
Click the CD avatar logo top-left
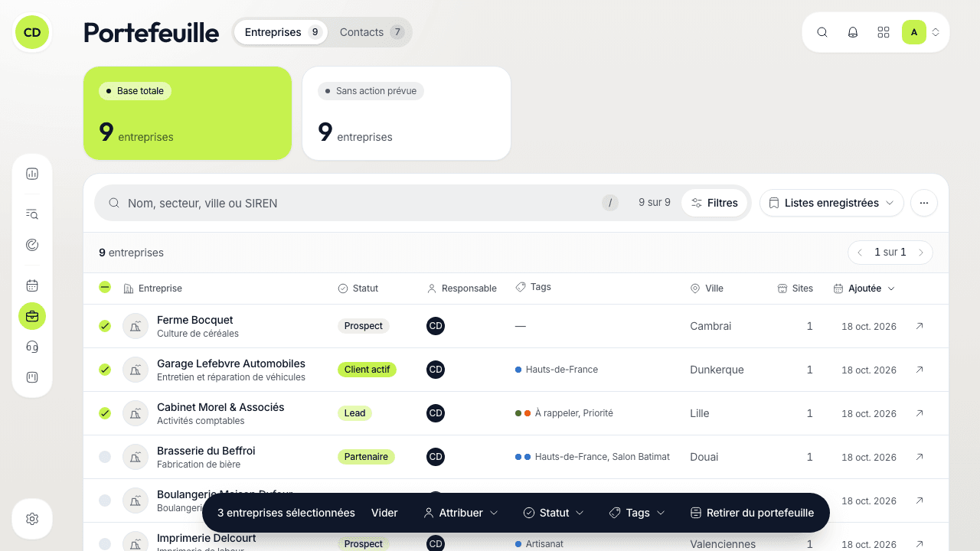(32, 32)
